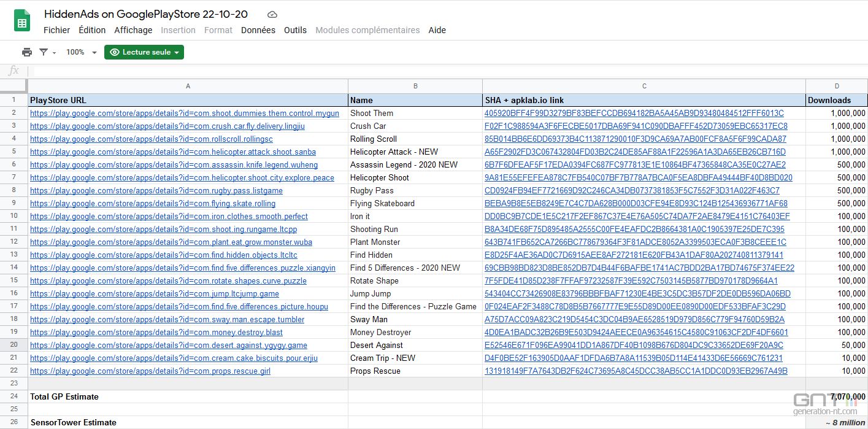Select row 24 header number
The image size is (868, 429).
pyautogui.click(x=13, y=396)
